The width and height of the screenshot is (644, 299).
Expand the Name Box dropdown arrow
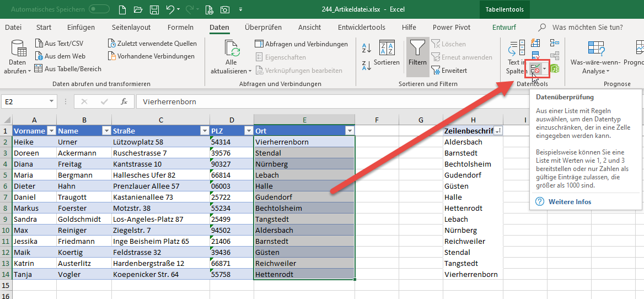coord(52,102)
